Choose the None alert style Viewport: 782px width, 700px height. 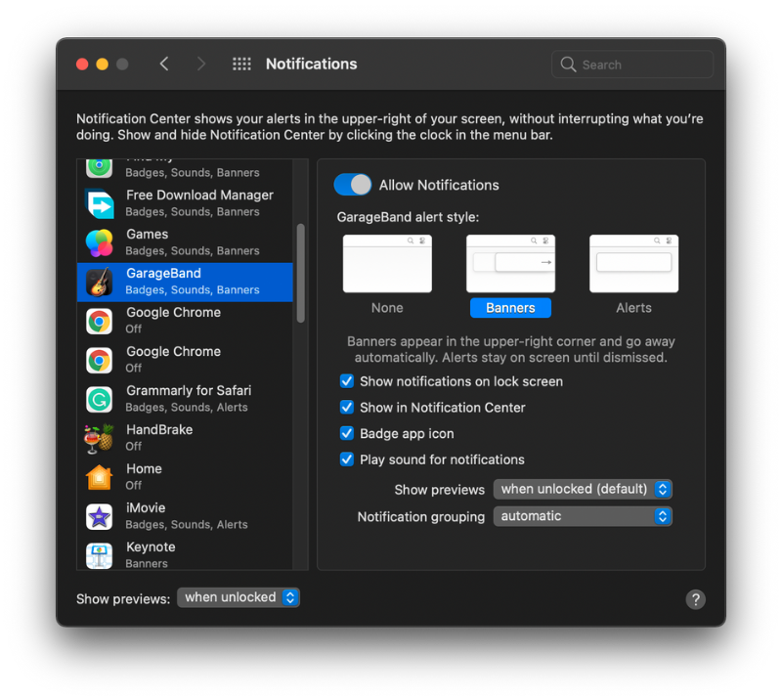(386, 264)
